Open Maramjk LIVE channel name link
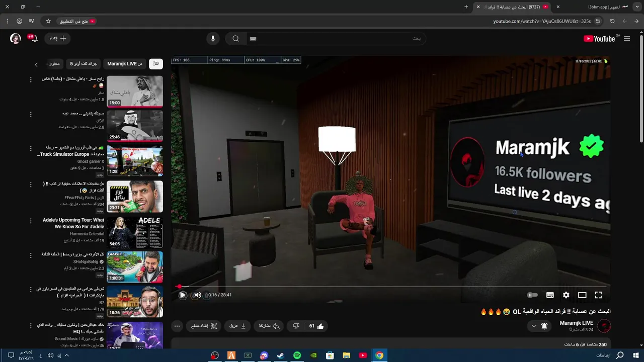The image size is (644, 362). (x=577, y=323)
